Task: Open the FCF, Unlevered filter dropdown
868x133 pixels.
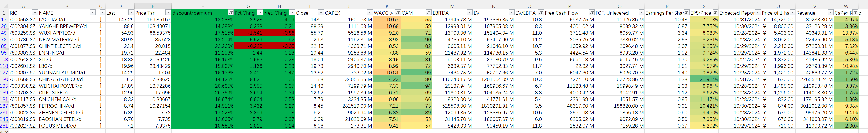Action: coord(641,13)
